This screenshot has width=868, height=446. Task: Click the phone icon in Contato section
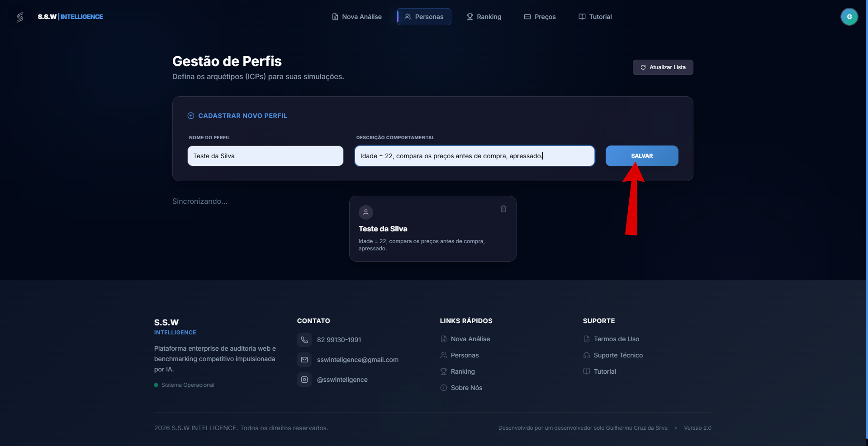304,340
